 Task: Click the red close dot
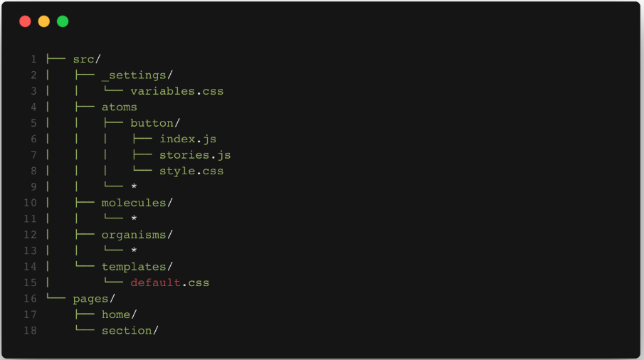click(x=25, y=21)
